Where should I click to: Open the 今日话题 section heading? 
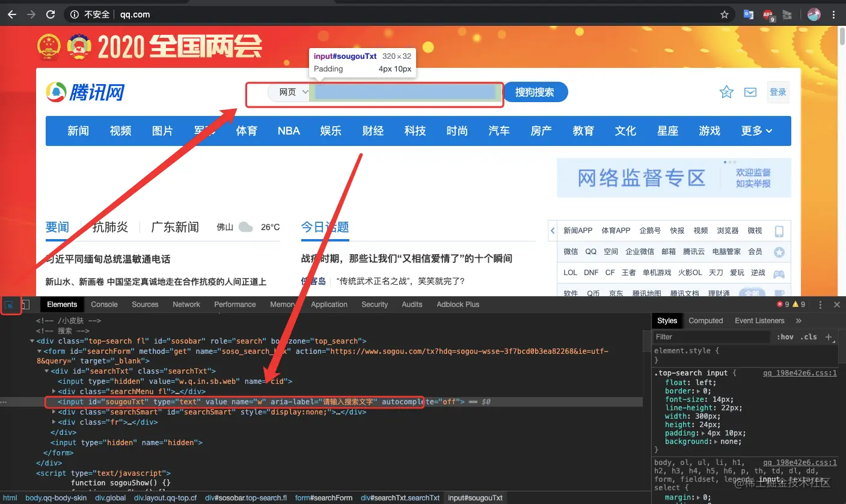[325, 227]
